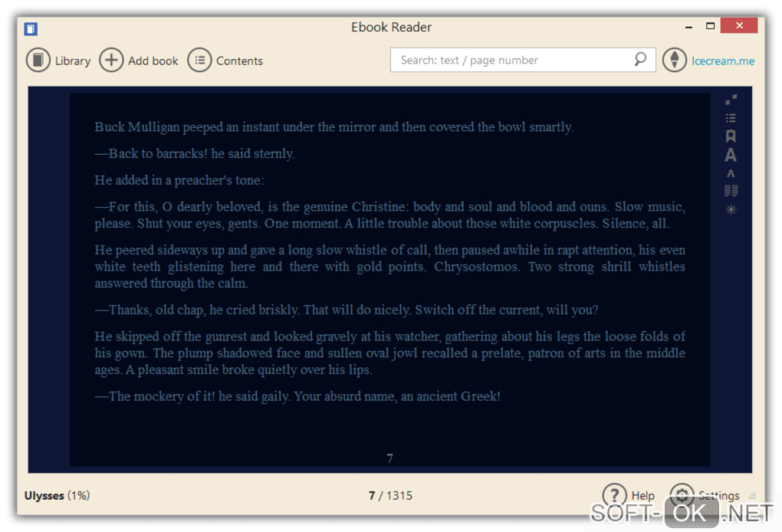Click the window resize grip near Settings
The width and height of the screenshot is (782, 532).
pos(753,496)
